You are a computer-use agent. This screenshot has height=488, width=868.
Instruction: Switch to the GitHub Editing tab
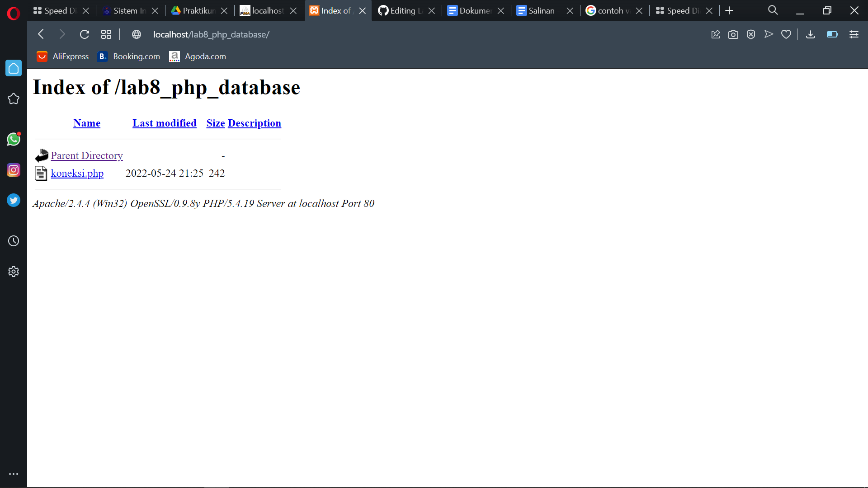pyautogui.click(x=403, y=10)
